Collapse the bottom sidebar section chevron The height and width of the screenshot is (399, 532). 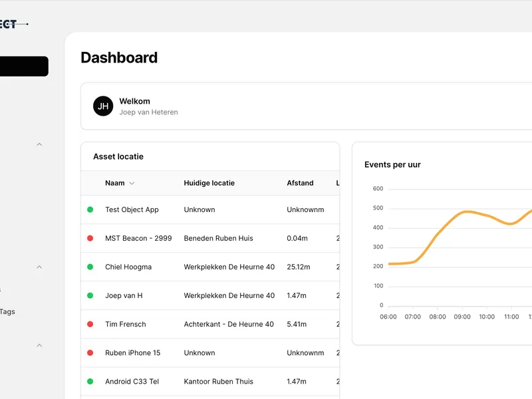coord(39,345)
